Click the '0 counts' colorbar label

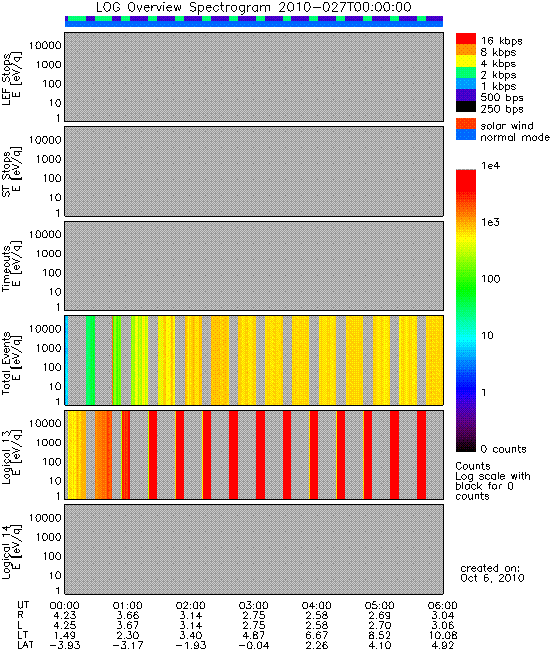[x=503, y=449]
